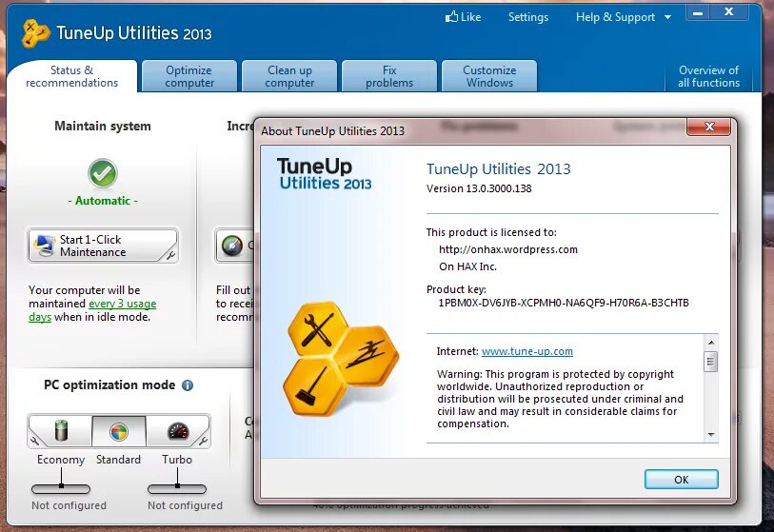The width and height of the screenshot is (774, 532).
Task: Click the green Automatic checkmark status icon
Action: click(103, 173)
